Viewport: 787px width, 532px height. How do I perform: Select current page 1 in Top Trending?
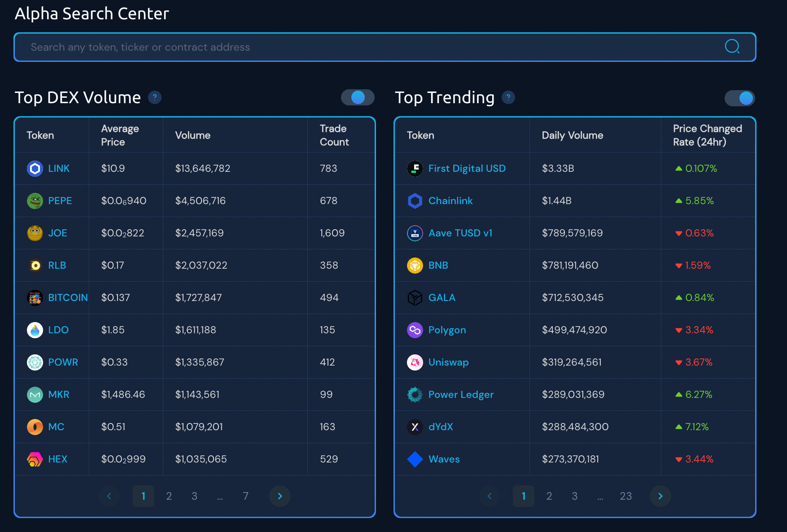(524, 496)
